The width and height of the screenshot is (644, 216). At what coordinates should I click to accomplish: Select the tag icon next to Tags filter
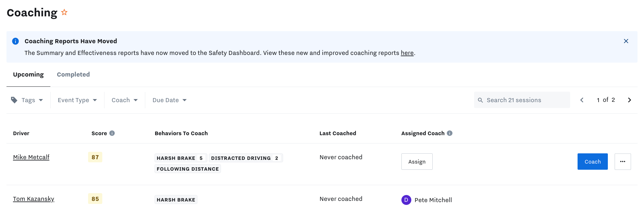(14, 100)
